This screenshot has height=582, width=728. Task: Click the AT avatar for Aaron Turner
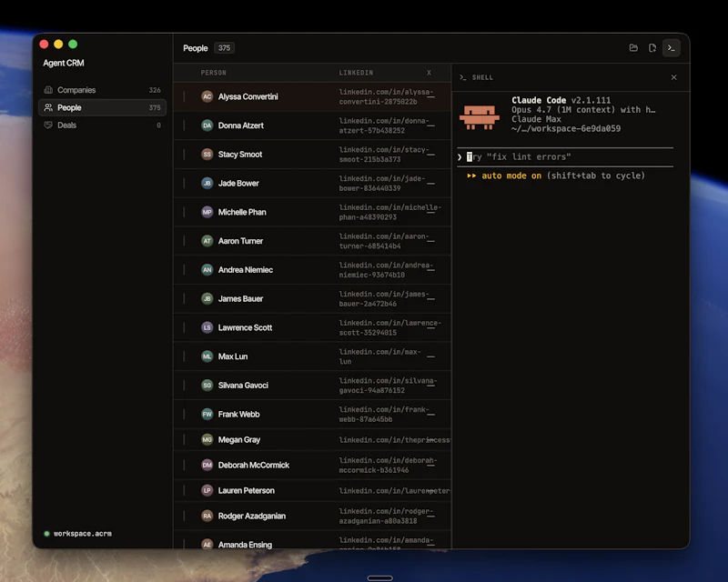[207, 241]
